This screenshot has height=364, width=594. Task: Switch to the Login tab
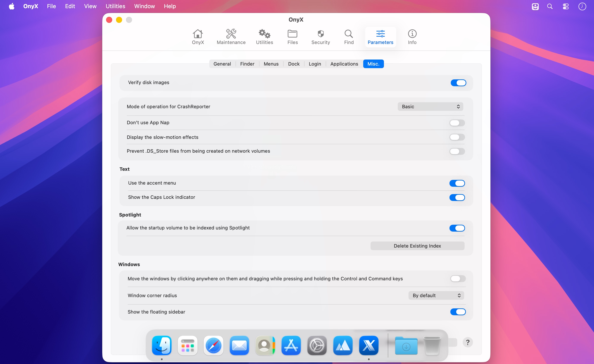click(x=315, y=64)
